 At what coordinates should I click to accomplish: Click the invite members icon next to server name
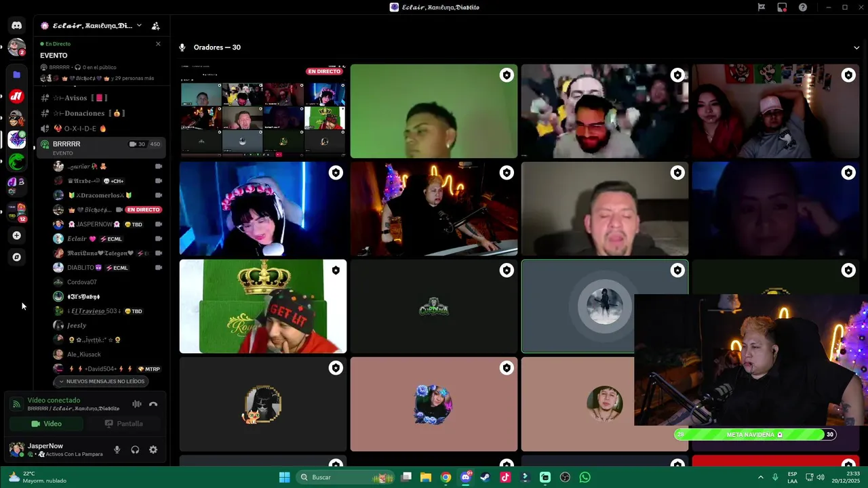point(155,26)
